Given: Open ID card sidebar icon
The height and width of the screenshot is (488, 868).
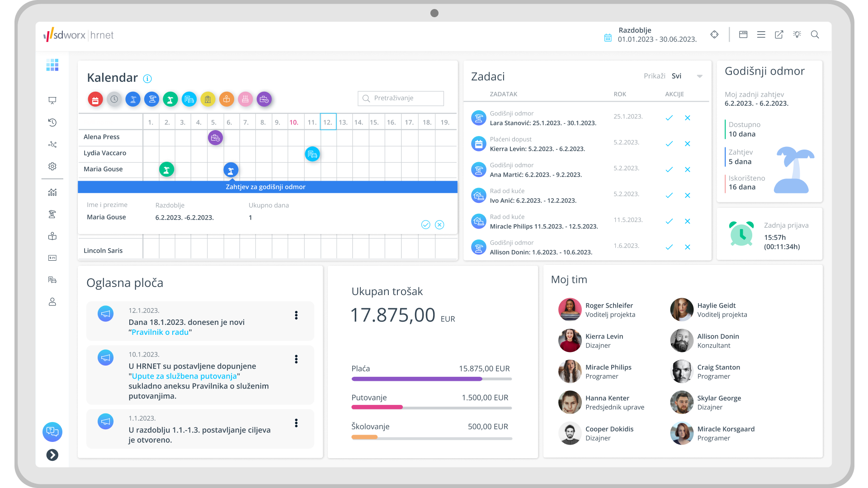Looking at the screenshot, I should 52,258.
